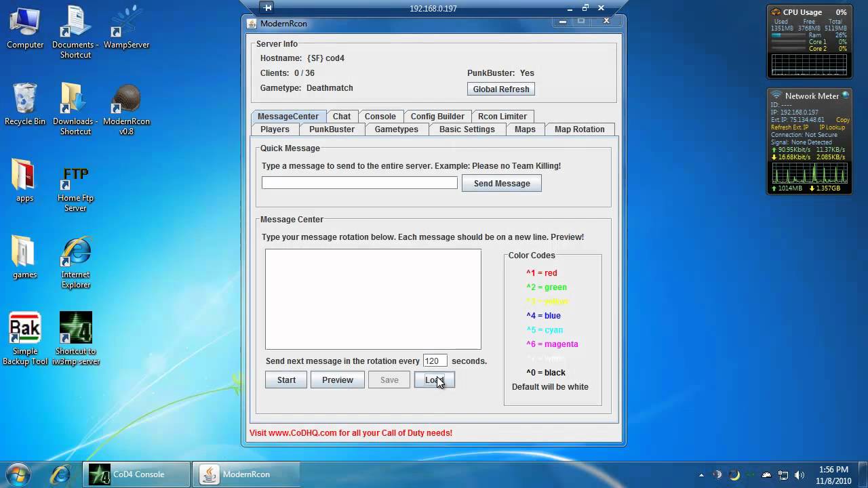Open the Console tab
Screen dimensions: 868x488
tap(380, 117)
